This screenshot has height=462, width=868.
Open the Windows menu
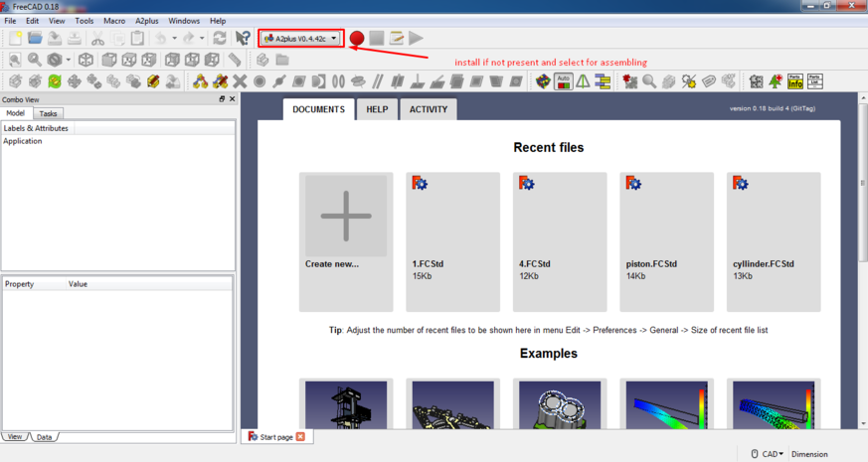[184, 21]
